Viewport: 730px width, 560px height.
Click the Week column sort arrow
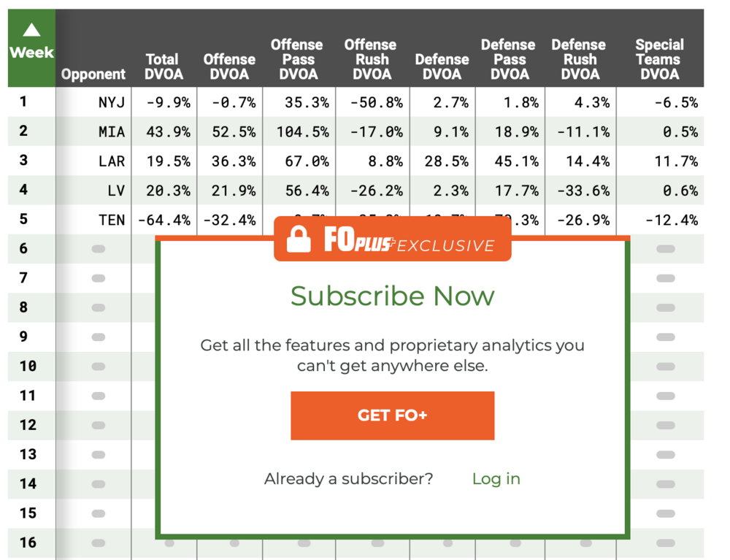[x=31, y=30]
